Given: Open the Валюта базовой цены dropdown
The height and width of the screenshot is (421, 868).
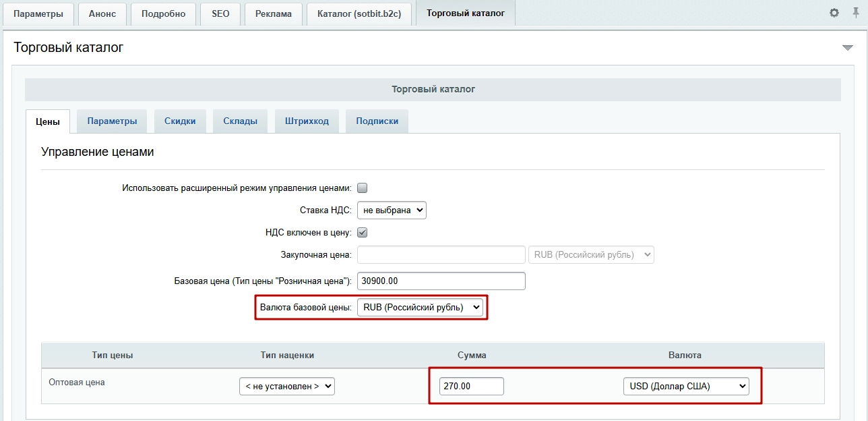Looking at the screenshot, I should (421, 307).
